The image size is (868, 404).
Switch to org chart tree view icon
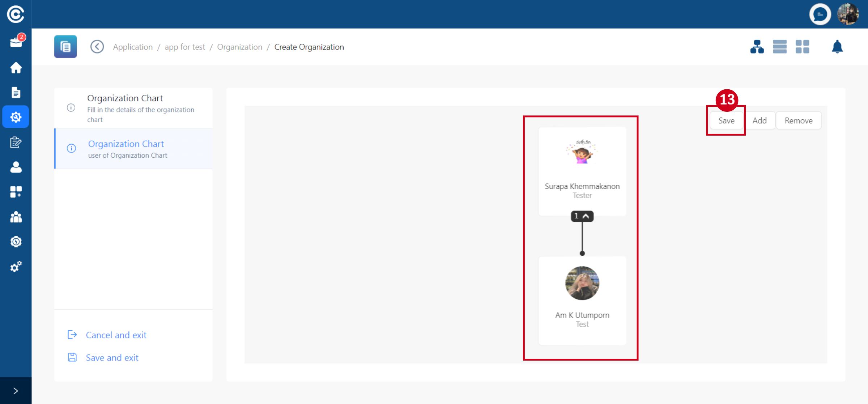[x=757, y=47]
